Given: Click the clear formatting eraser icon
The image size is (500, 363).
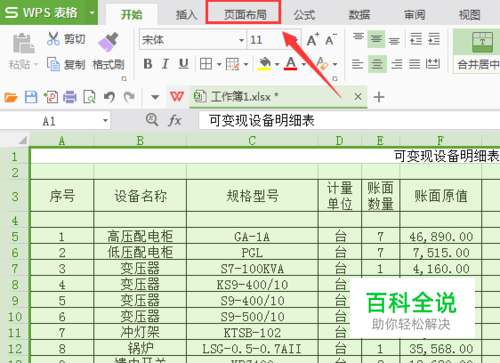Looking at the screenshot, I should pos(322,64).
